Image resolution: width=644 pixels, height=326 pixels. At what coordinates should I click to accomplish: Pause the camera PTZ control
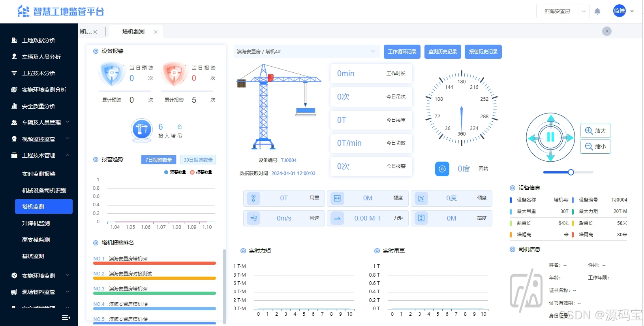click(550, 137)
